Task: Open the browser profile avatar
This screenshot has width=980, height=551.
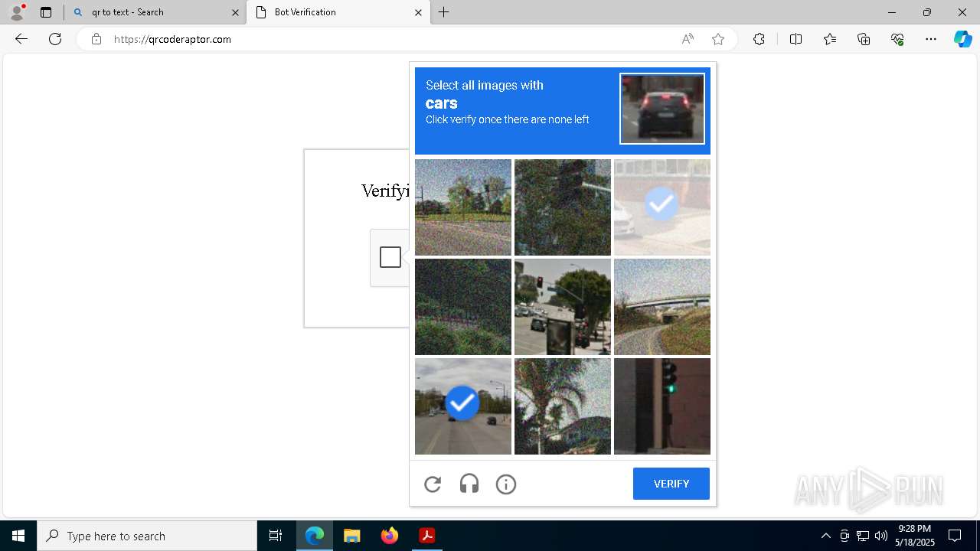Action: (x=17, y=12)
